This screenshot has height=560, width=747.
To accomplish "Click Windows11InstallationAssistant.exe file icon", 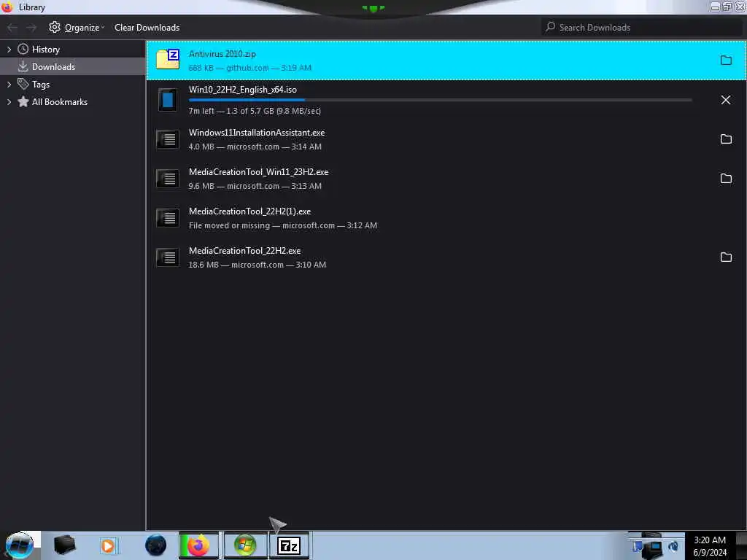I will (168, 139).
